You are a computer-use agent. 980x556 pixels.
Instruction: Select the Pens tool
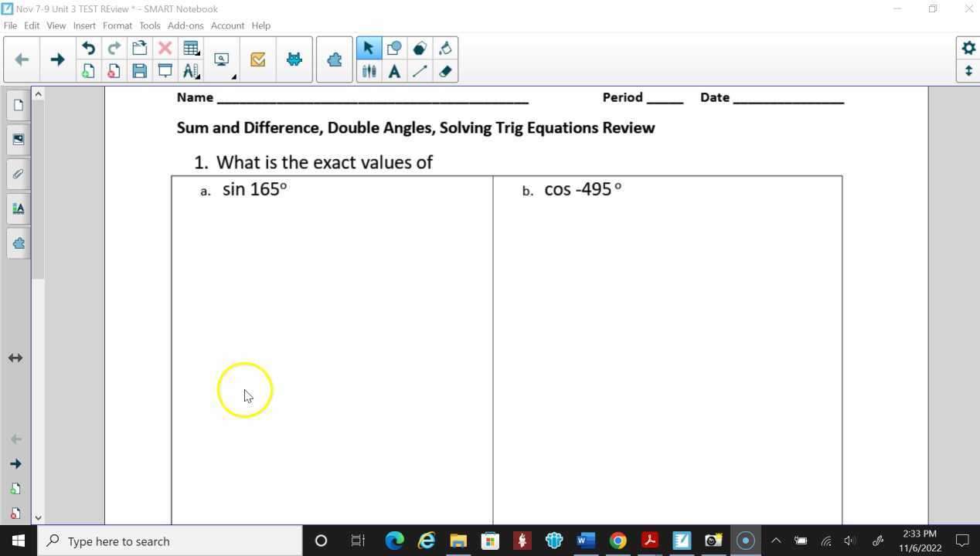tap(369, 70)
